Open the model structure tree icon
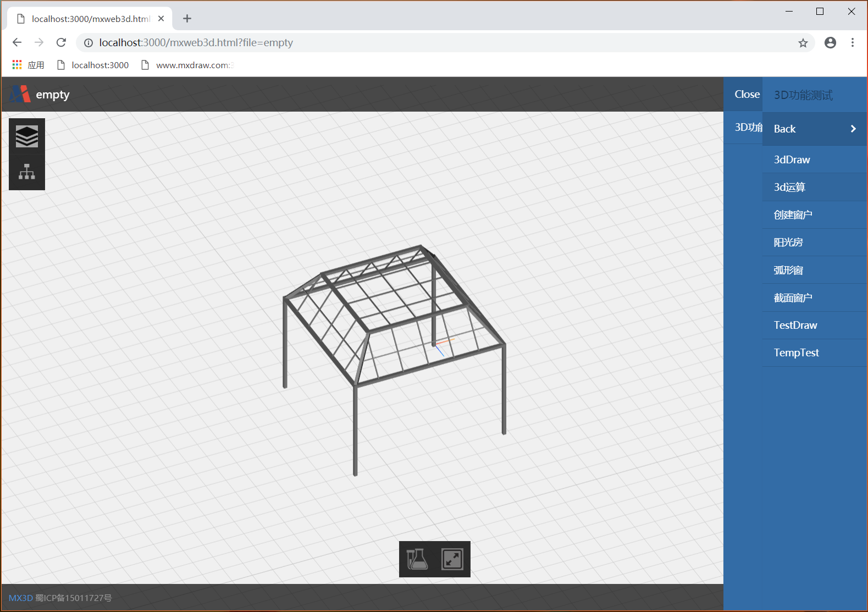Screen dimensions: 868x612 [27, 172]
